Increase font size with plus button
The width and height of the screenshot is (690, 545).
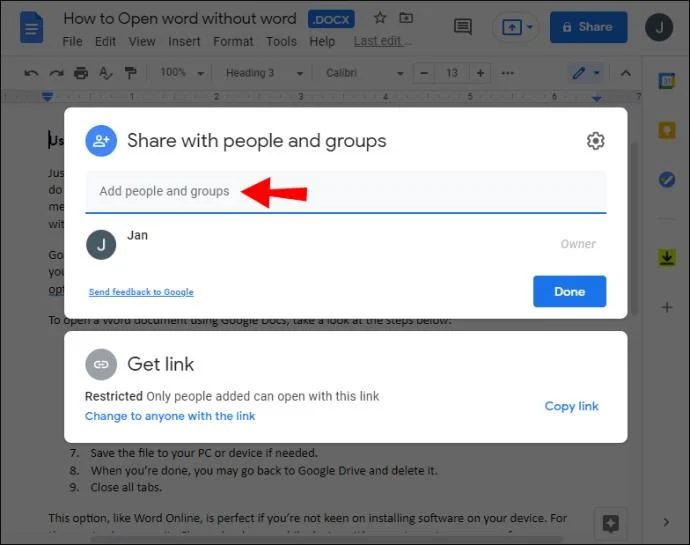point(481,73)
